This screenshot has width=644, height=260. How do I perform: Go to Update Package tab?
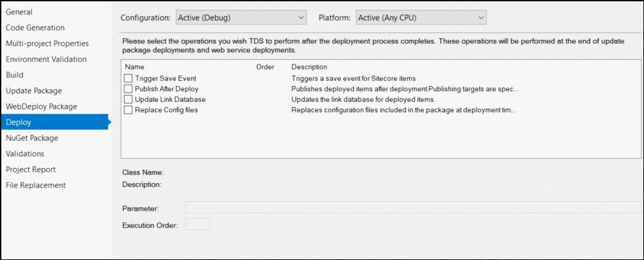pos(33,91)
